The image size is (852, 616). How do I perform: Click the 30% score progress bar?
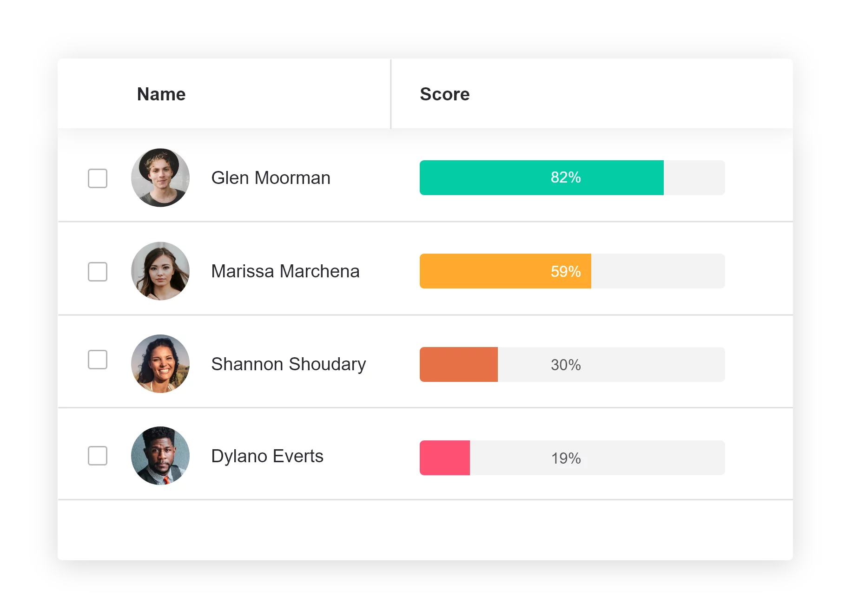pyautogui.click(x=572, y=365)
